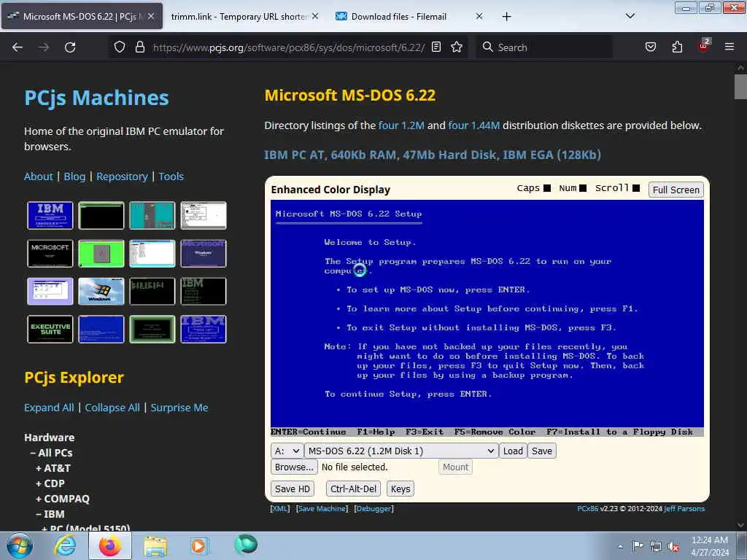Open the PCjs Machines heading link
The width and height of the screenshot is (747, 560).
(x=96, y=98)
